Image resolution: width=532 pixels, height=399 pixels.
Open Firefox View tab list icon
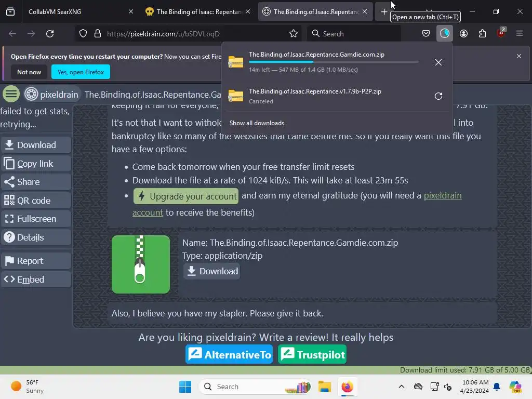coord(10,11)
